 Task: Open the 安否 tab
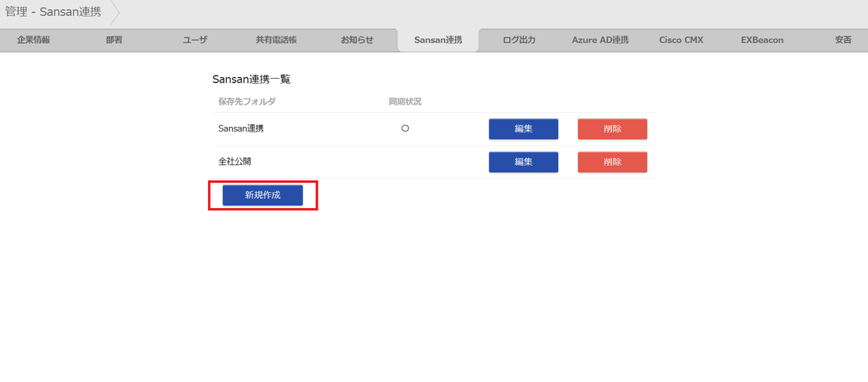843,40
